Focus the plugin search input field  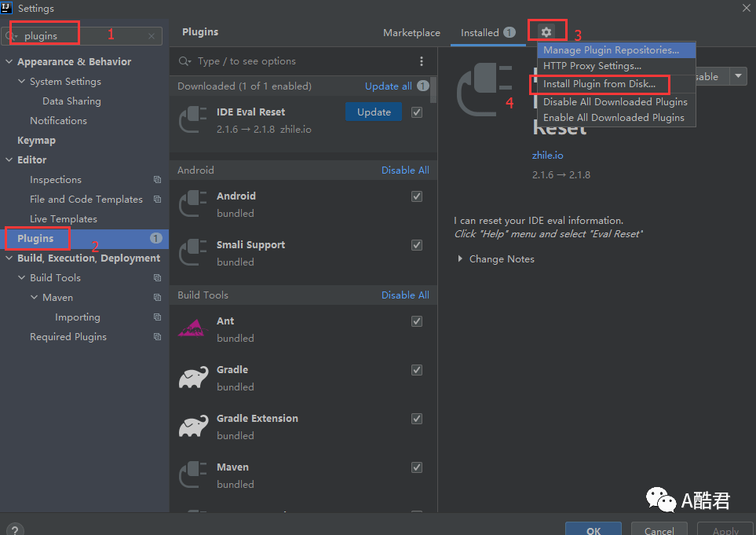tap(304, 61)
